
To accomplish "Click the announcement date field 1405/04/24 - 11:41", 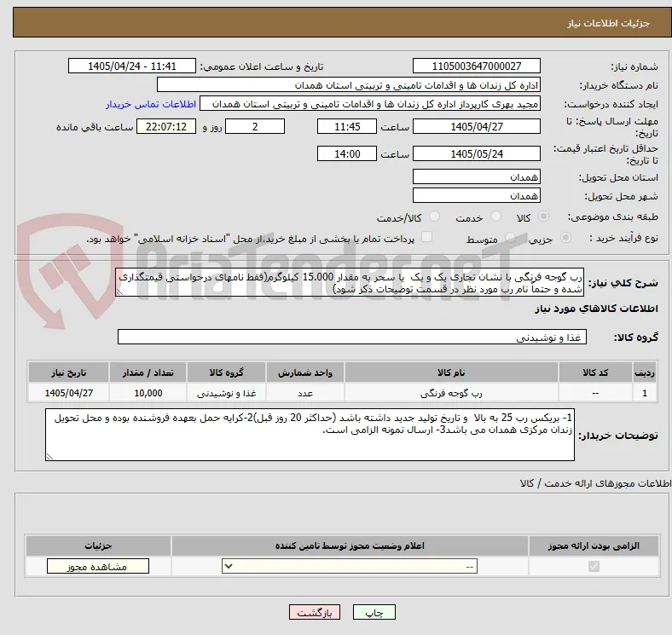I will 132,66.
